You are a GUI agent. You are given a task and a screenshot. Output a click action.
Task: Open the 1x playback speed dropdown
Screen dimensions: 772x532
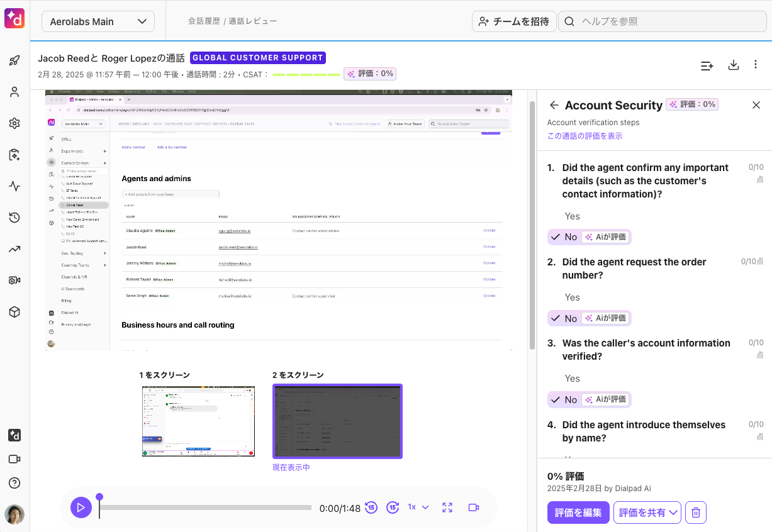pos(418,507)
